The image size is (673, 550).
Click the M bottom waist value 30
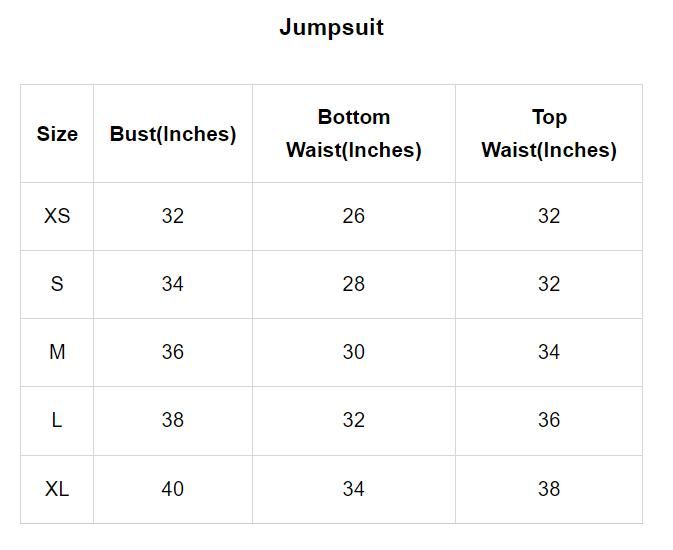pyautogui.click(x=354, y=352)
